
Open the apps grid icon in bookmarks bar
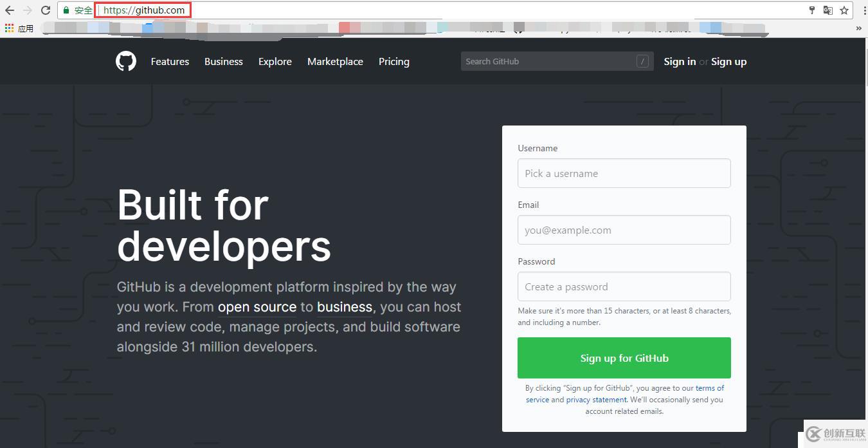point(9,28)
